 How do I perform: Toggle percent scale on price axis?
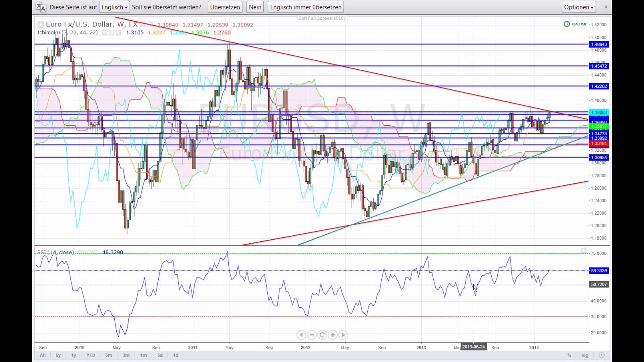[569, 355]
